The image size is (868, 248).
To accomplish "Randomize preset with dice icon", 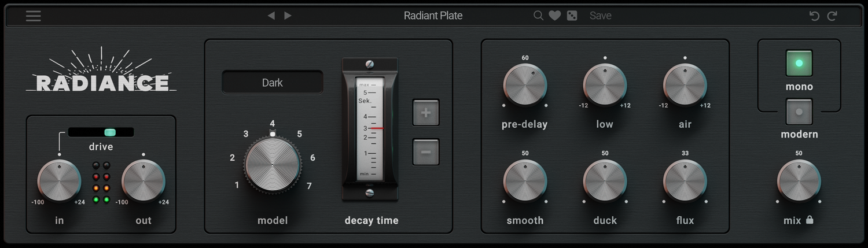I will click(x=572, y=16).
